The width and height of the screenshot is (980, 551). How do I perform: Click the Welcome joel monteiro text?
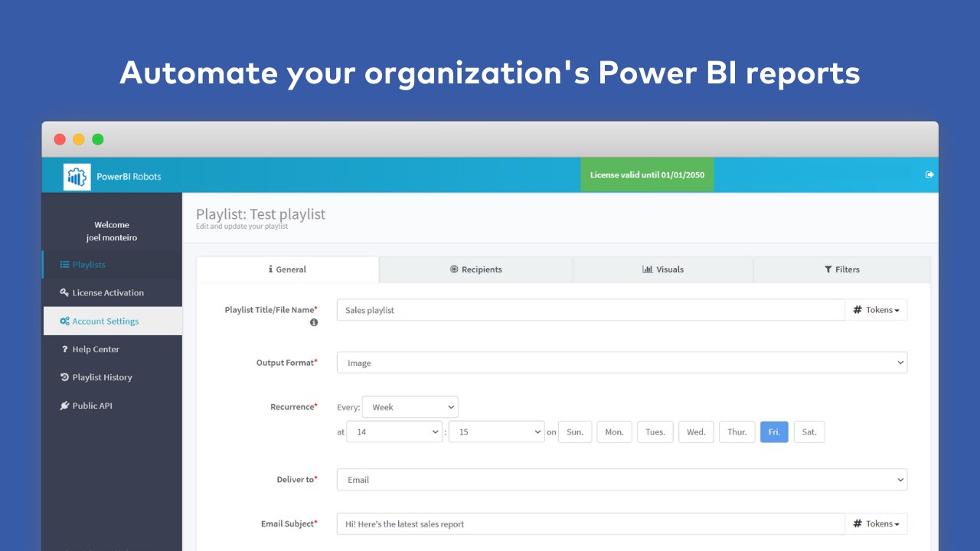point(112,231)
